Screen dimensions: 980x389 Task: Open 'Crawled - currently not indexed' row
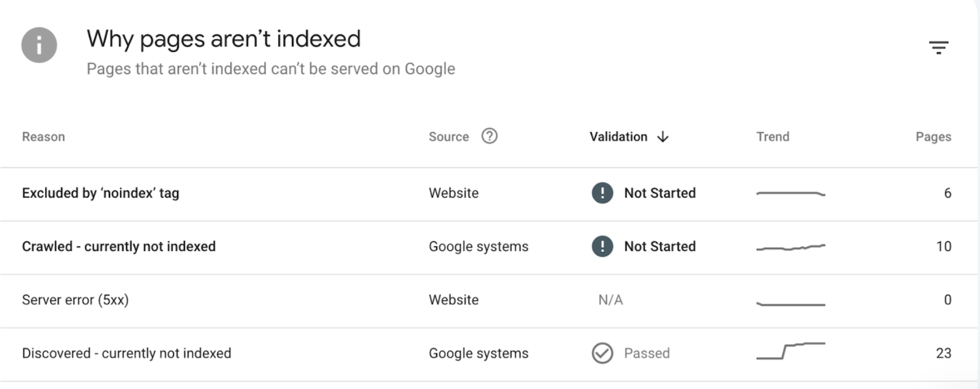pyautogui.click(x=119, y=247)
